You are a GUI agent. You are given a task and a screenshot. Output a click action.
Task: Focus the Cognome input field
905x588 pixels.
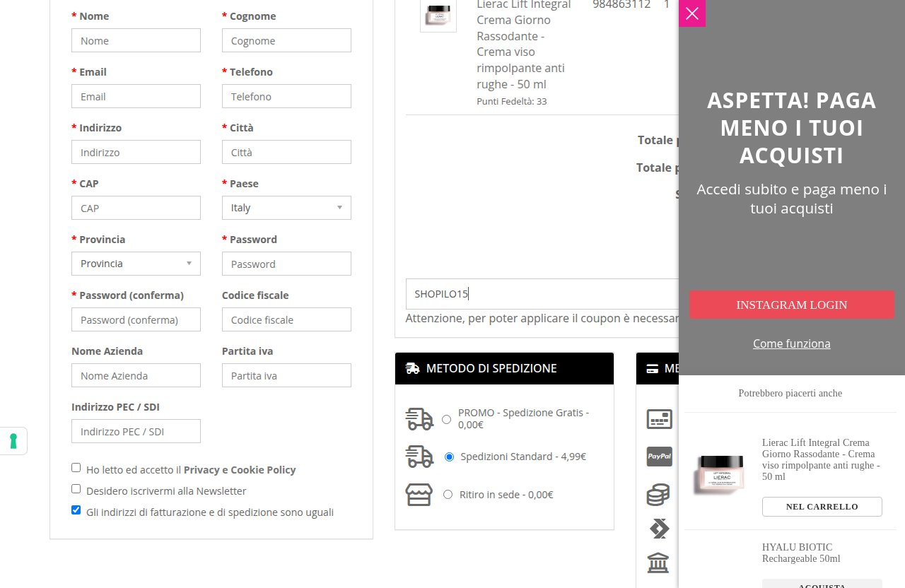(286, 40)
